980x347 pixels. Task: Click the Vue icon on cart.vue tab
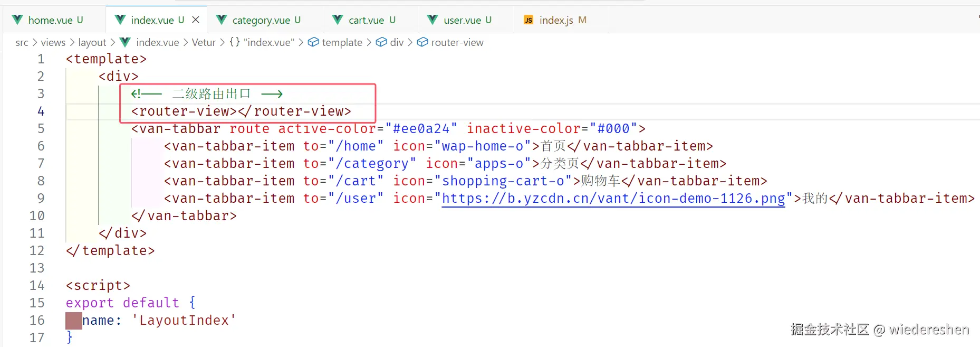coord(338,20)
